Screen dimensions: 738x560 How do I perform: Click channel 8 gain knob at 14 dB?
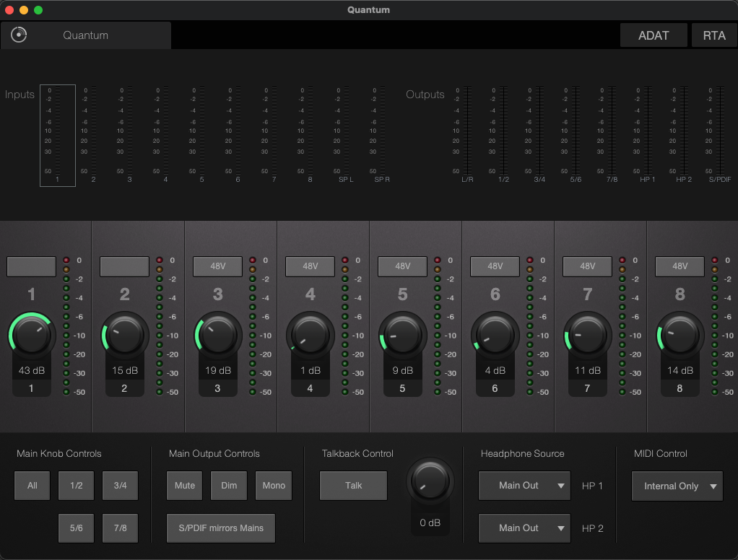pyautogui.click(x=680, y=336)
